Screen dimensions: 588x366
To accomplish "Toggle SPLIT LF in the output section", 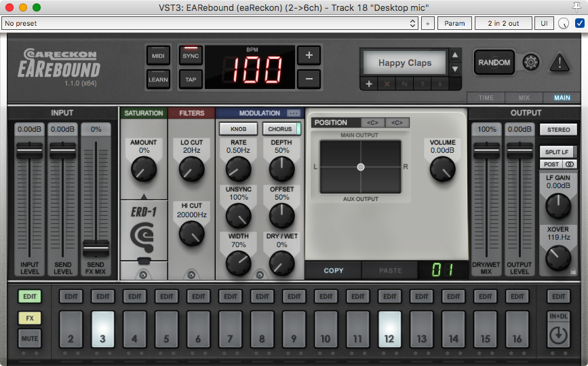I will tap(558, 151).
